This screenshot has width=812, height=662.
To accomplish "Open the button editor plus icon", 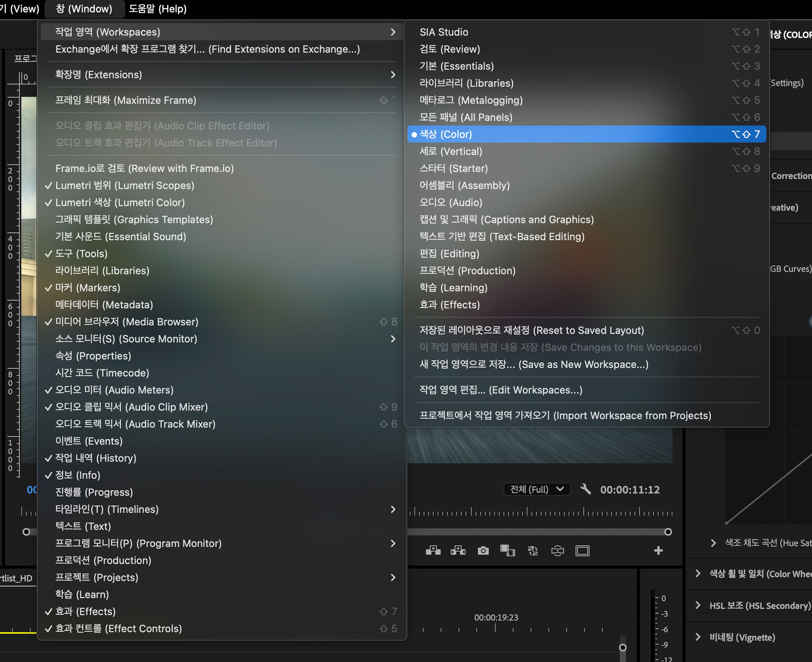I will [658, 550].
